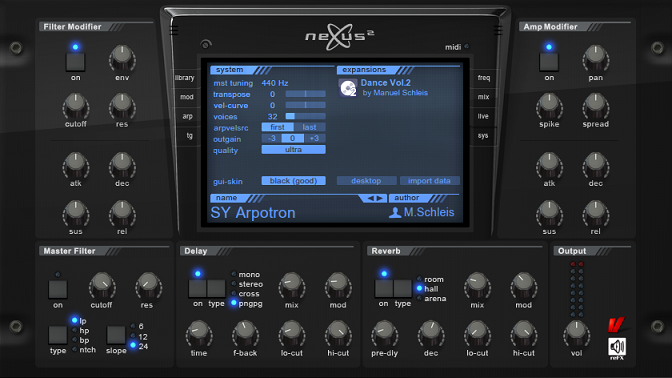This screenshot has height=378, width=672.
Task: Open the library tab
Action: [185, 78]
